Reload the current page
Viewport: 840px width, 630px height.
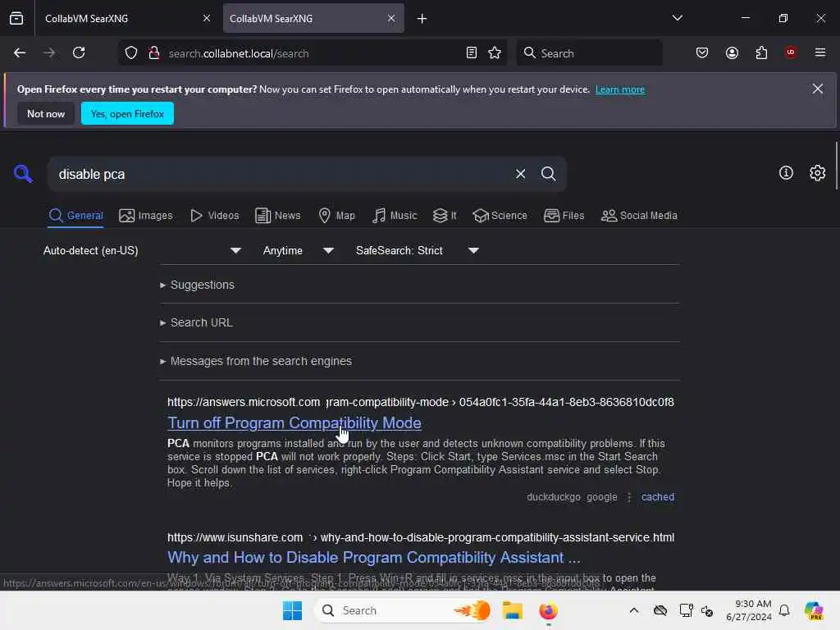[x=79, y=53]
